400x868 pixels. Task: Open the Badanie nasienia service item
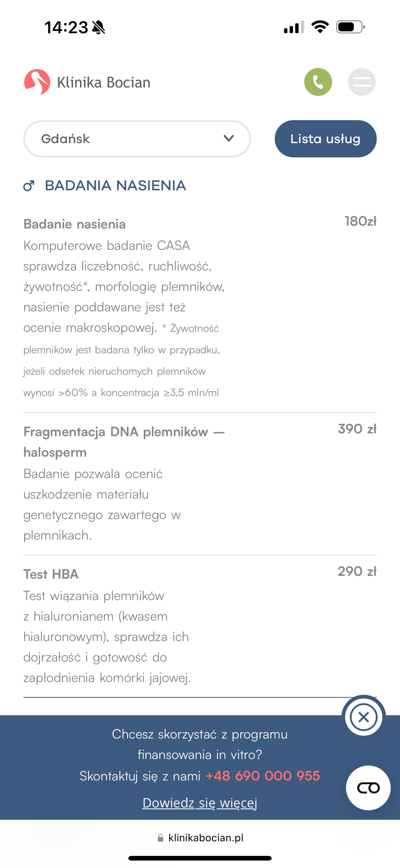coord(75,224)
